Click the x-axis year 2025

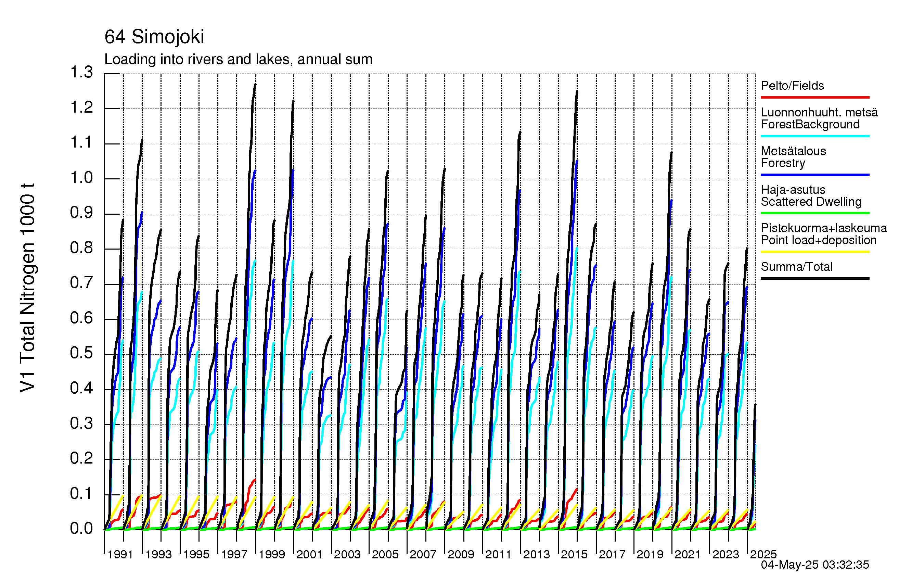[x=763, y=554]
